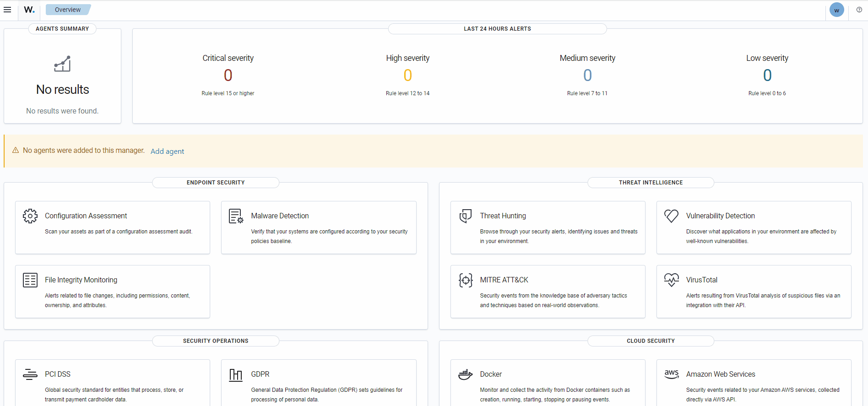Click the Add agent link
Screen dimensions: 868x406
point(167,152)
